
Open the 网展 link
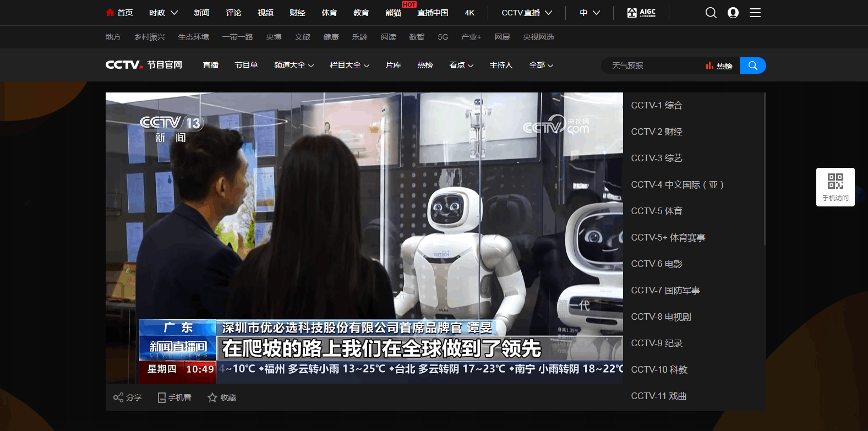pos(502,37)
